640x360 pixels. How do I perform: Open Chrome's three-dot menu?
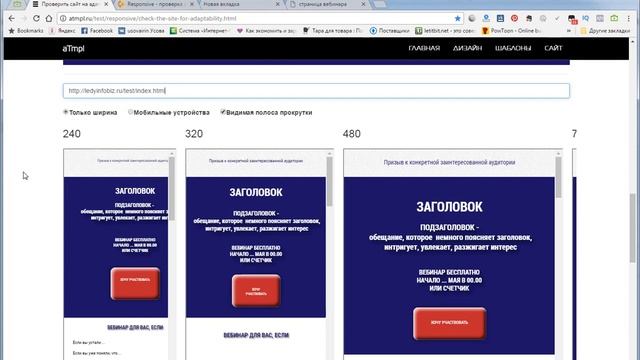[x=629, y=18]
